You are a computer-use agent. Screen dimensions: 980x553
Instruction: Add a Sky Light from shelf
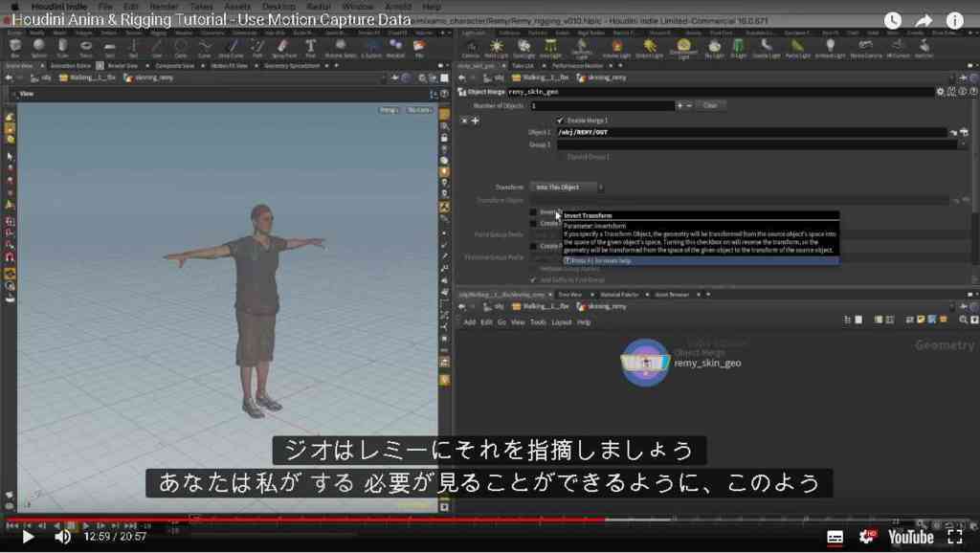tap(714, 48)
